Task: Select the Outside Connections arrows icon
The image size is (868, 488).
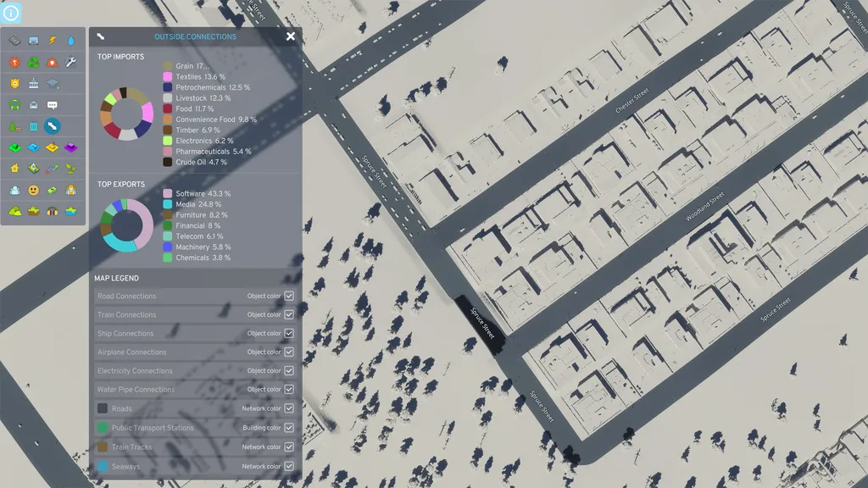Action: [x=53, y=126]
